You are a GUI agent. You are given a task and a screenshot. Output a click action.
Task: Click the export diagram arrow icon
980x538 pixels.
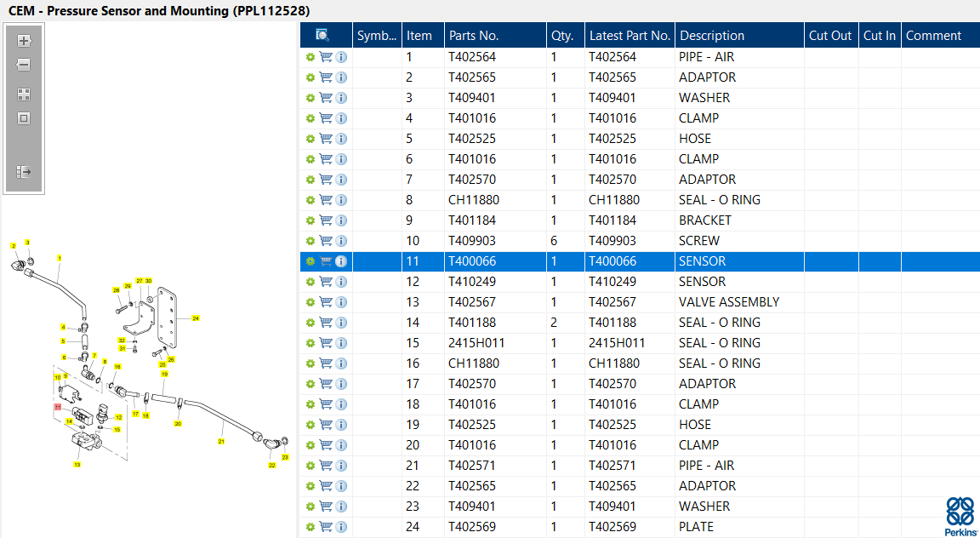24,171
